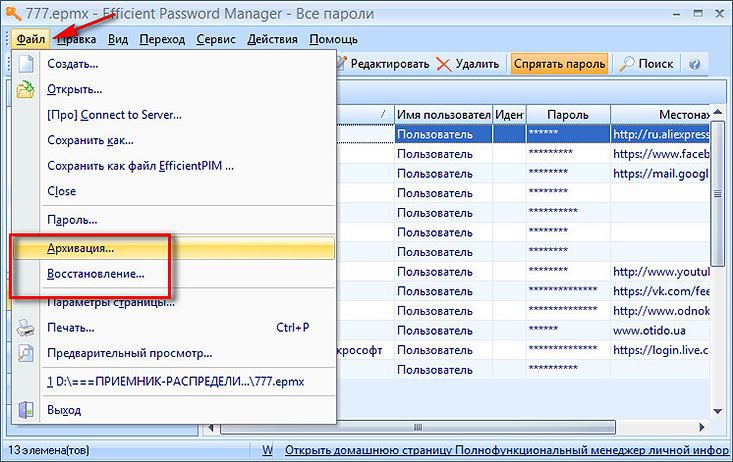Click the Предварительный просмотр preview icon
The width and height of the screenshot is (733, 462).
click(26, 353)
